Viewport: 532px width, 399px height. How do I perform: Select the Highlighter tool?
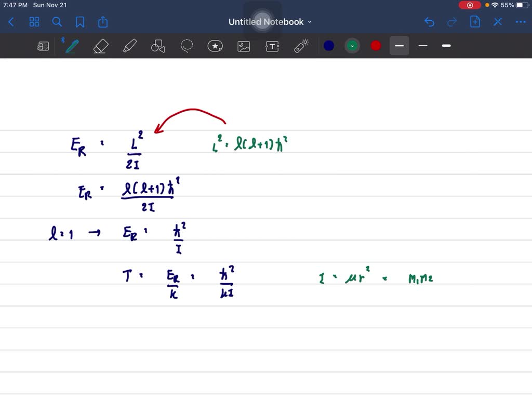(x=129, y=46)
